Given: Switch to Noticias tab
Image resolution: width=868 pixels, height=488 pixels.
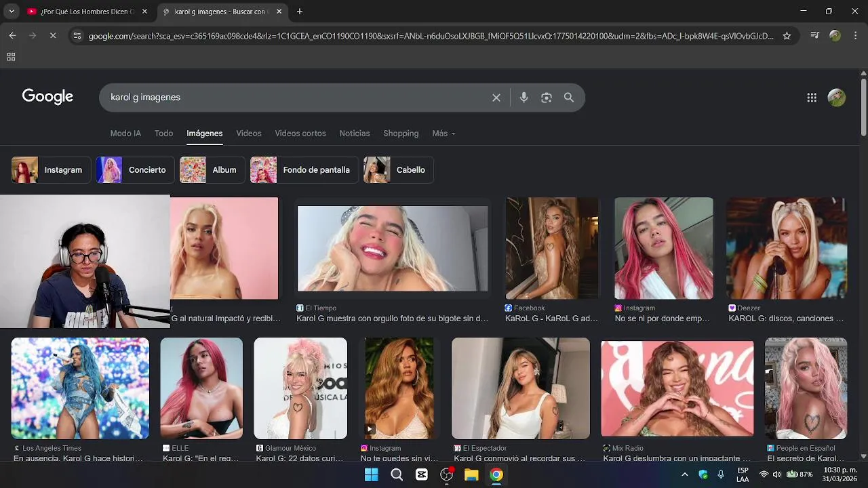Looking at the screenshot, I should 355,134.
